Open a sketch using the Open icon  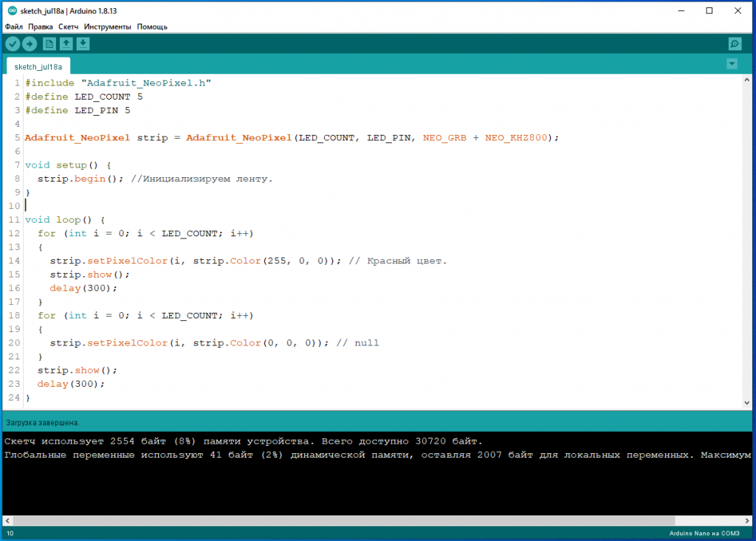pos(66,44)
